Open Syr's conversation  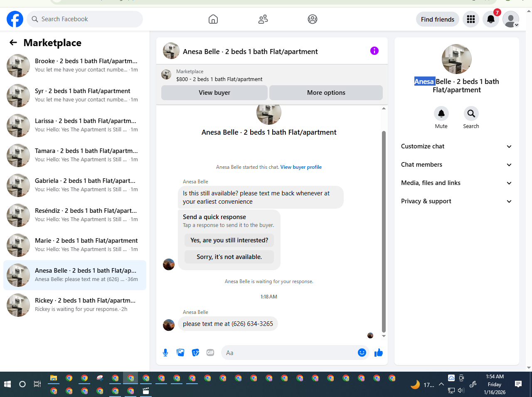point(75,96)
